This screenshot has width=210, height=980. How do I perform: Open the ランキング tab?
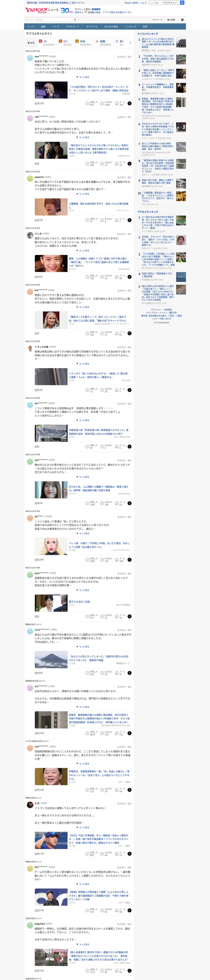point(130,27)
